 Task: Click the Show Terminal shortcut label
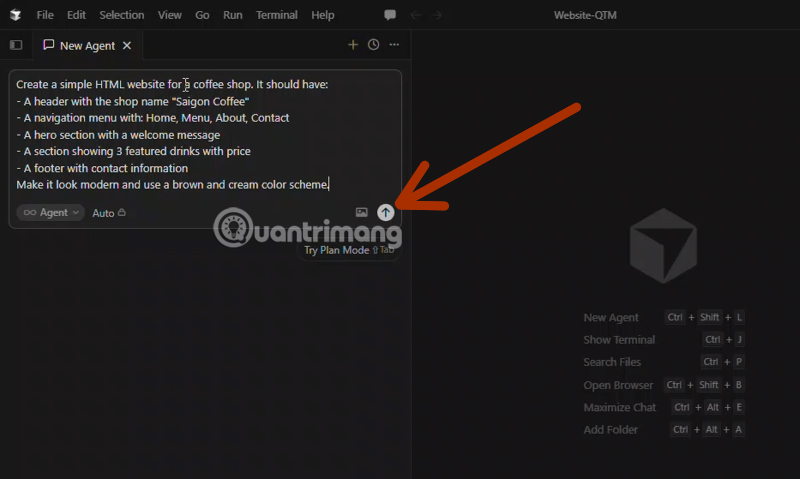619,340
